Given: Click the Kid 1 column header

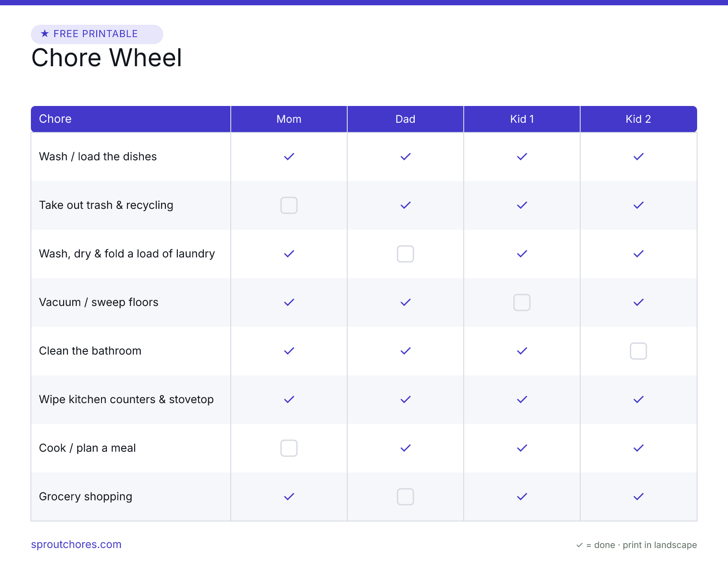Looking at the screenshot, I should [x=522, y=119].
